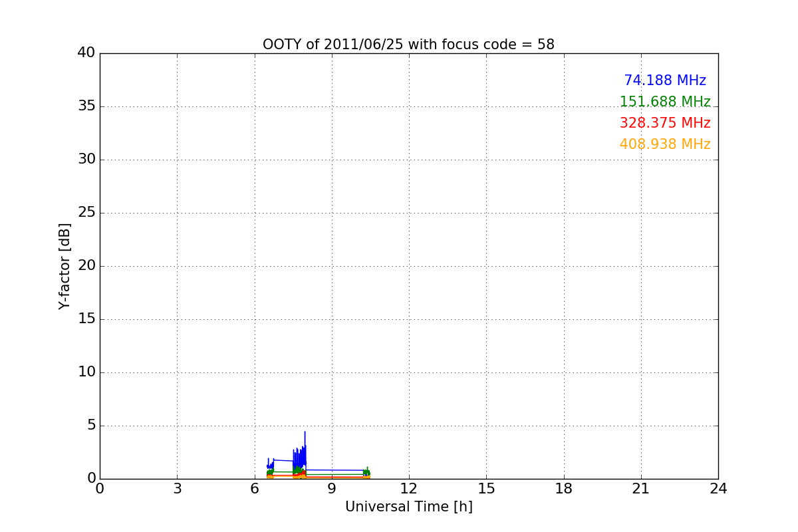Click x-axis tick label 21
The image size is (798, 532).
(x=640, y=489)
